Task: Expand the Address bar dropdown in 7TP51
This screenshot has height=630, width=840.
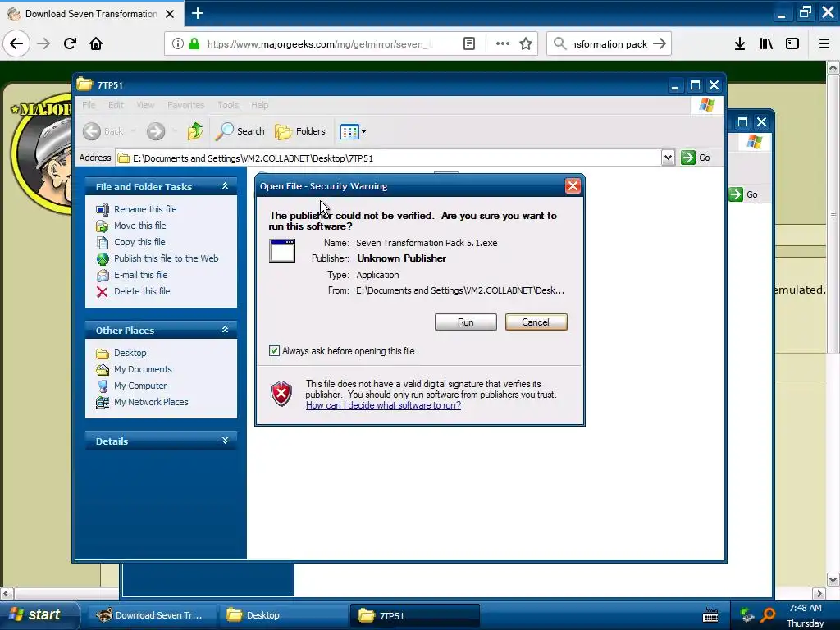Action: click(668, 157)
